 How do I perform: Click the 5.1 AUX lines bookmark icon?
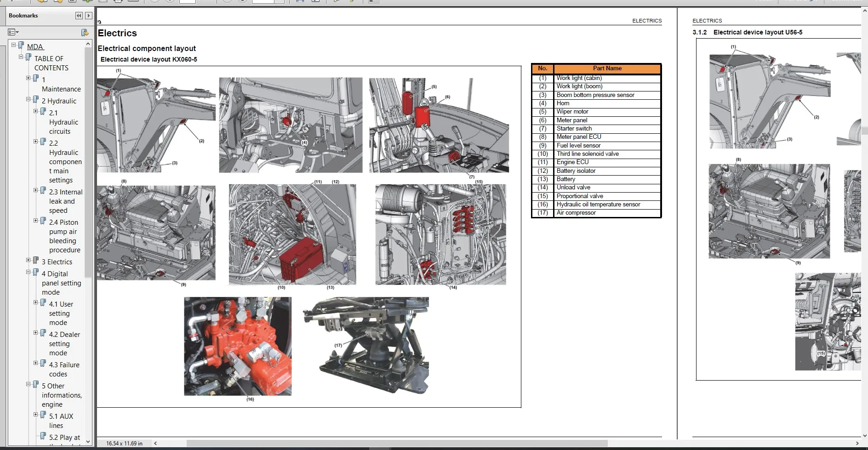pos(43,415)
